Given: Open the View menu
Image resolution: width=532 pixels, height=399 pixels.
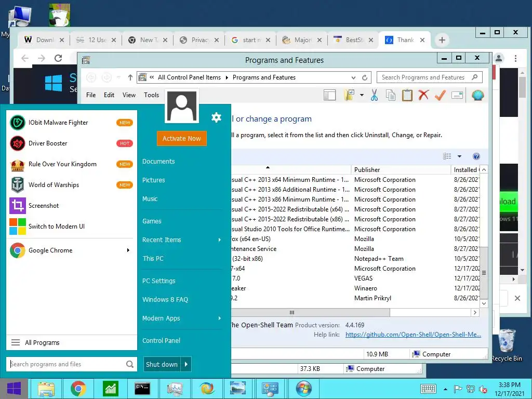Looking at the screenshot, I should pos(129,95).
